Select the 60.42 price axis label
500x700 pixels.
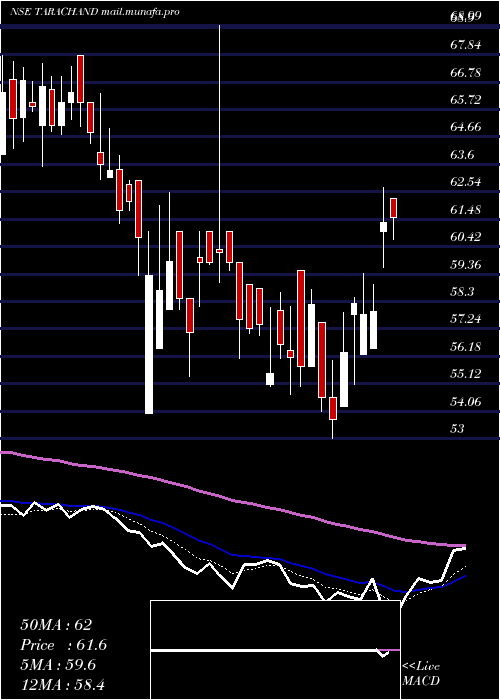coord(466,237)
